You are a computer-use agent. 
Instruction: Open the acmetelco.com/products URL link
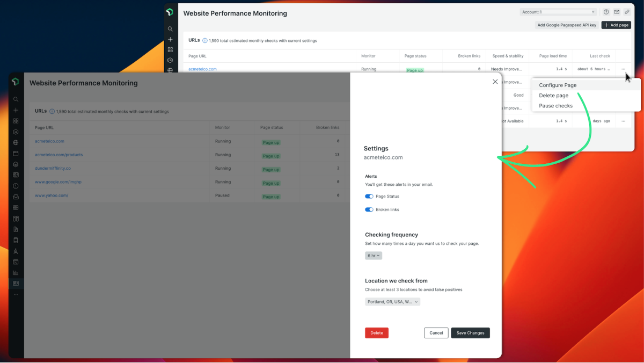58,155
